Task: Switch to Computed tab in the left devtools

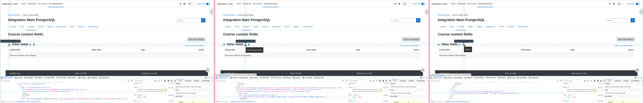Action: (x=188, y=81)
